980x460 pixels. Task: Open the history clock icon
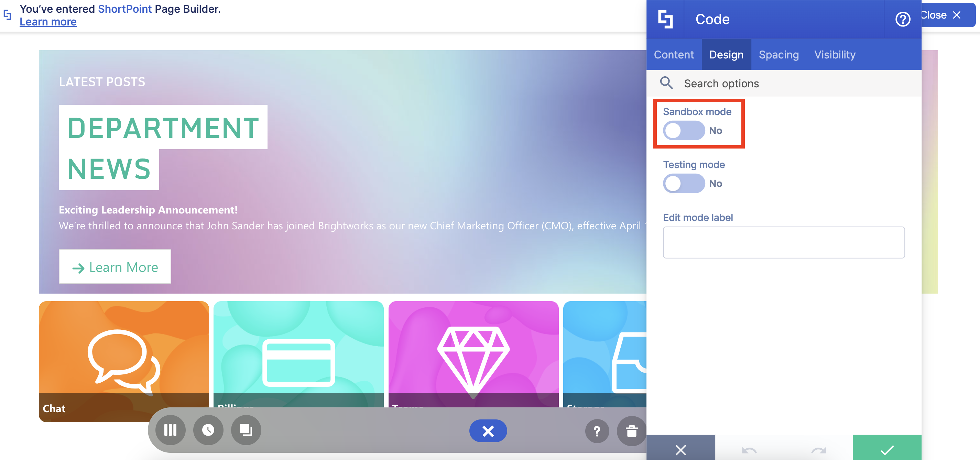click(x=208, y=430)
